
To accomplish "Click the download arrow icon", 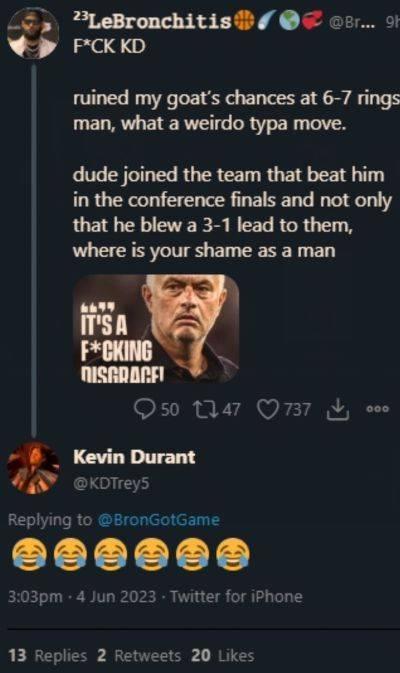I will click(338, 409).
